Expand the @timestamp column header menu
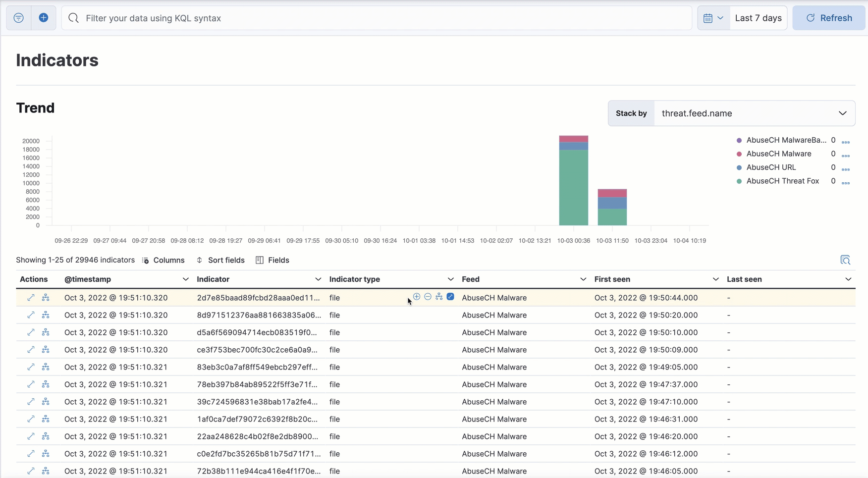 (185, 279)
